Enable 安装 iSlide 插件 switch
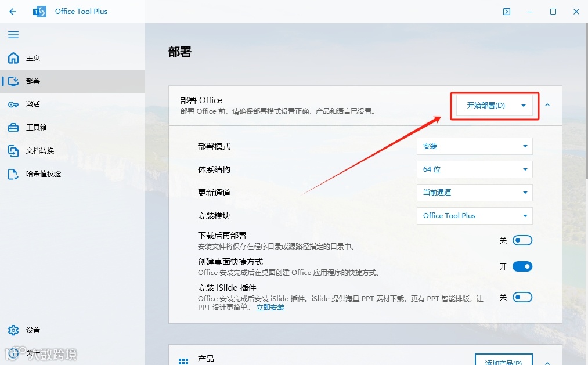This screenshot has width=588, height=365. tap(522, 297)
